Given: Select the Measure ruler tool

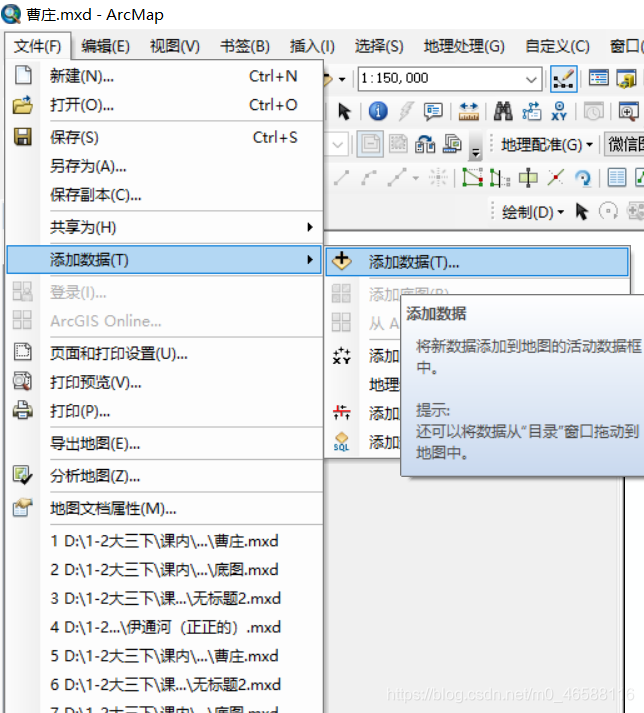Looking at the screenshot, I should [468, 111].
